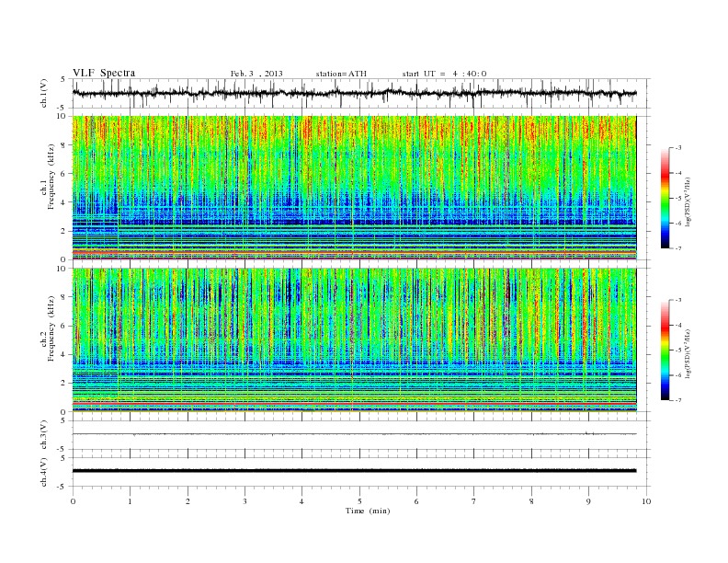Click the thick ch.4 waveform trace
This screenshot has height=563, width=728.
pos(354,471)
